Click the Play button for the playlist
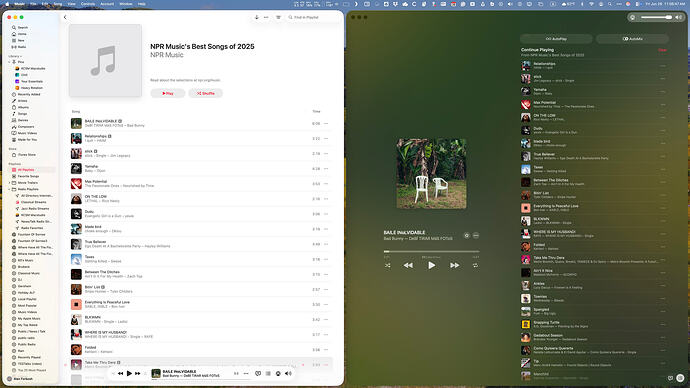Image resolution: width=690 pixels, height=388 pixels. (168, 93)
